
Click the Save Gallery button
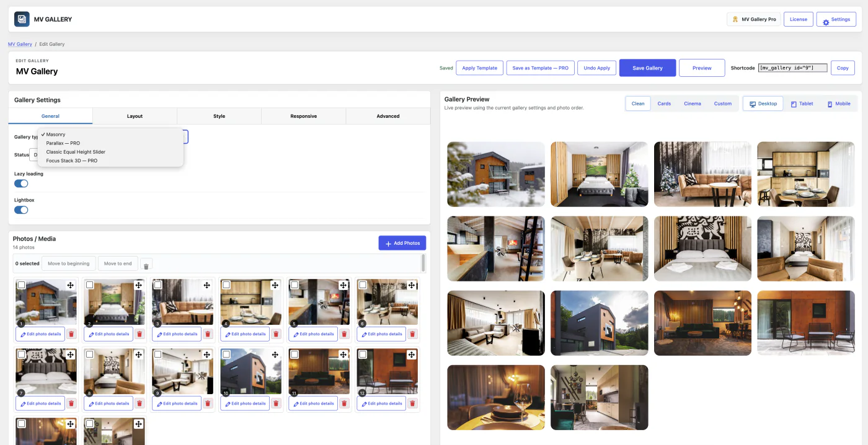pyautogui.click(x=647, y=68)
